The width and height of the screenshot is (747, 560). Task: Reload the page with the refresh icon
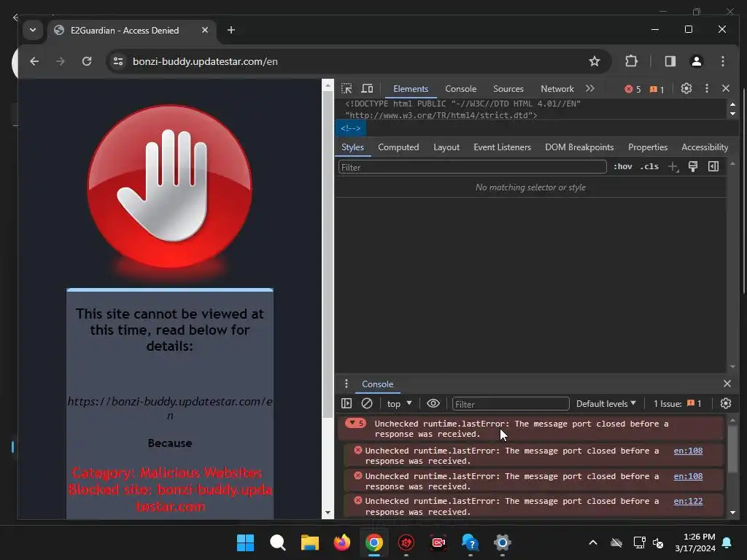(87, 61)
